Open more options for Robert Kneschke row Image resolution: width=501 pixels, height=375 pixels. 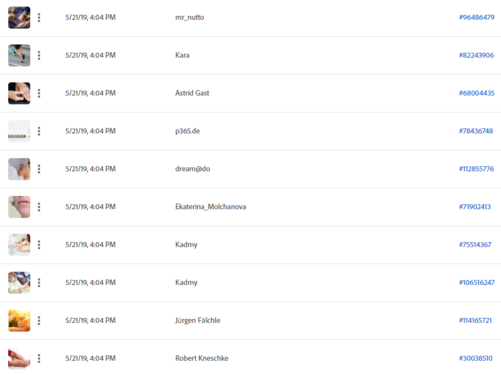pyautogui.click(x=39, y=359)
